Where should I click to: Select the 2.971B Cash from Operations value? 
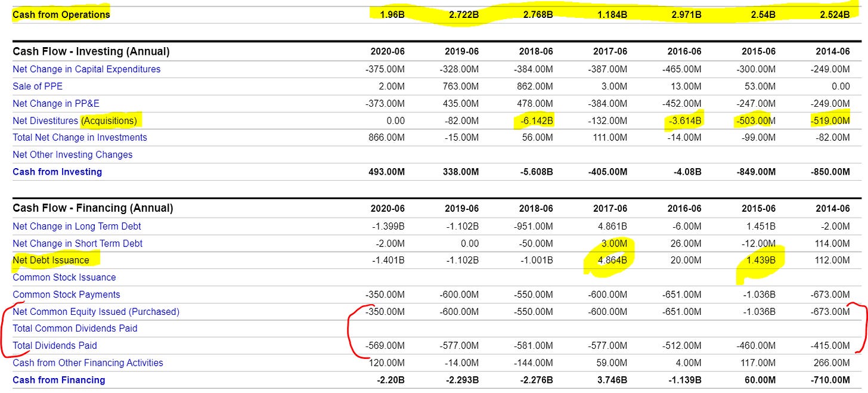(x=686, y=14)
